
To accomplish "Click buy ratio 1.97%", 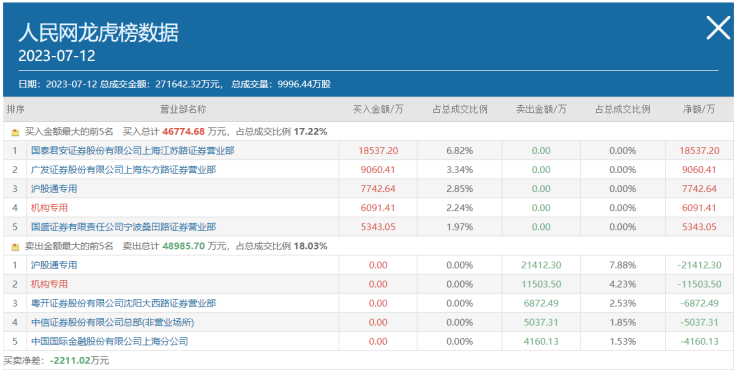I will click(460, 227).
